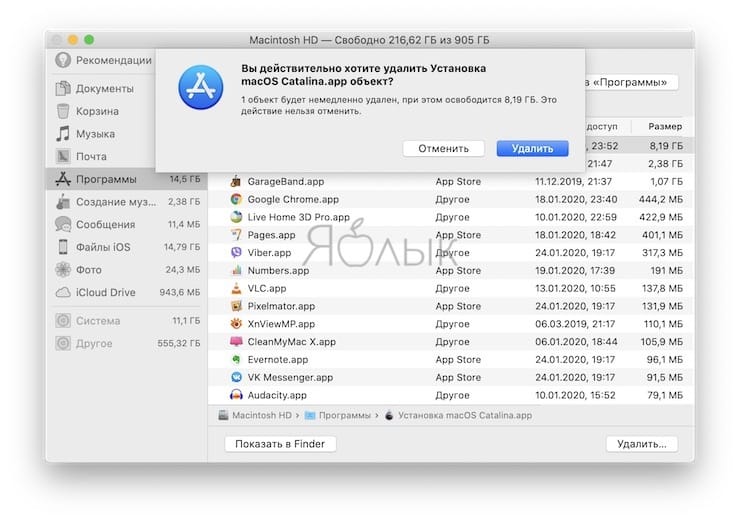Select the CleanMyMac X.app file name
This screenshot has width=740, height=522.
[x=291, y=342]
